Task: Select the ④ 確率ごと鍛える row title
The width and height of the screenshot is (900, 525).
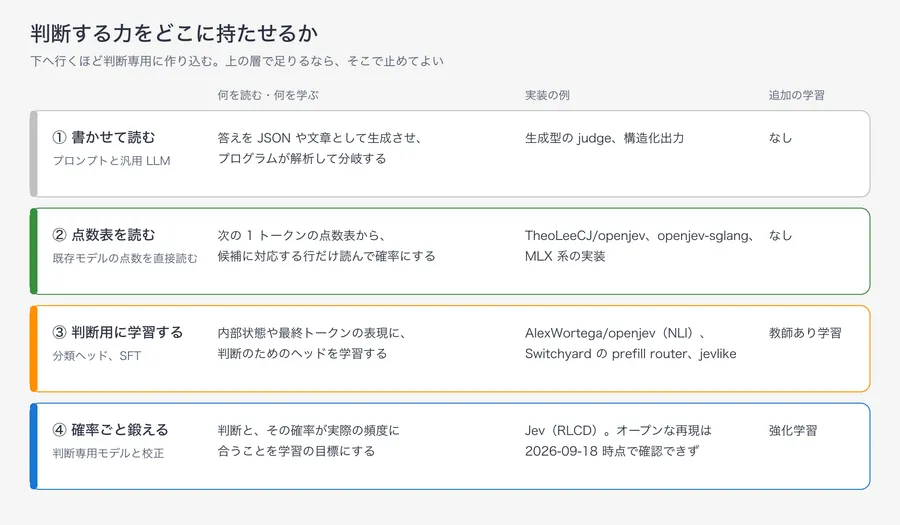Action: click(111, 430)
